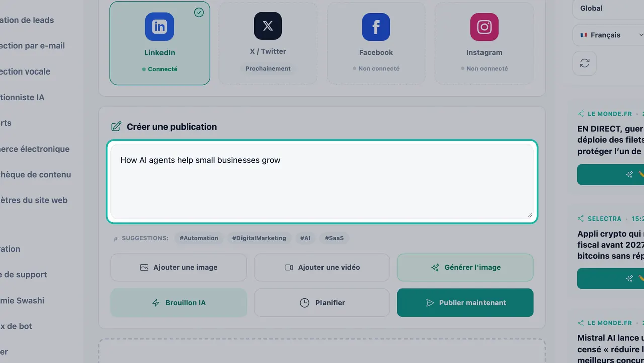Open the Commerce électronique sidebar item
This screenshot has width=644, height=363.
[x=35, y=149]
